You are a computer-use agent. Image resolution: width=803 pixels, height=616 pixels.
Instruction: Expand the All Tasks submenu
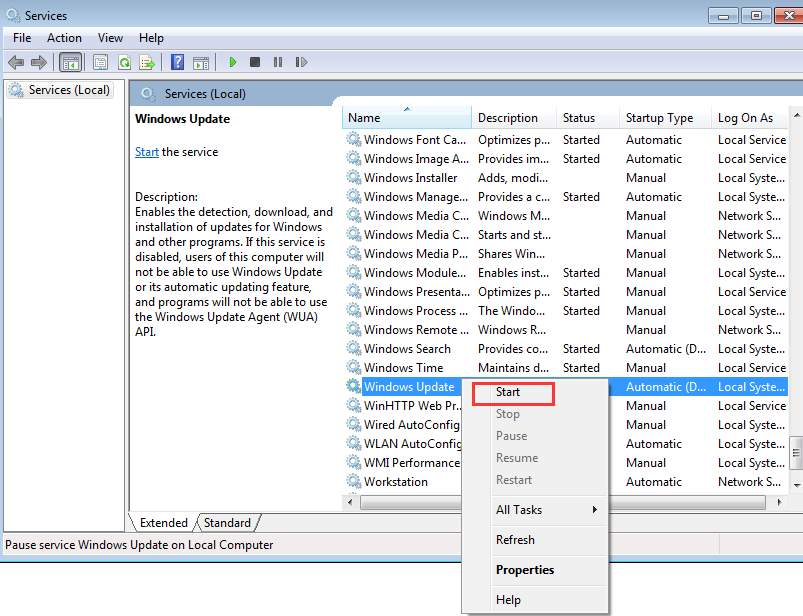[522, 510]
